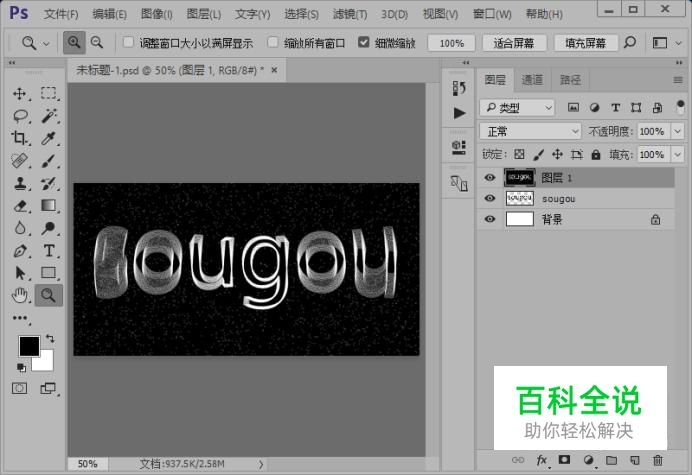
Task: Select the Healing Brush tool
Action: tap(19, 161)
